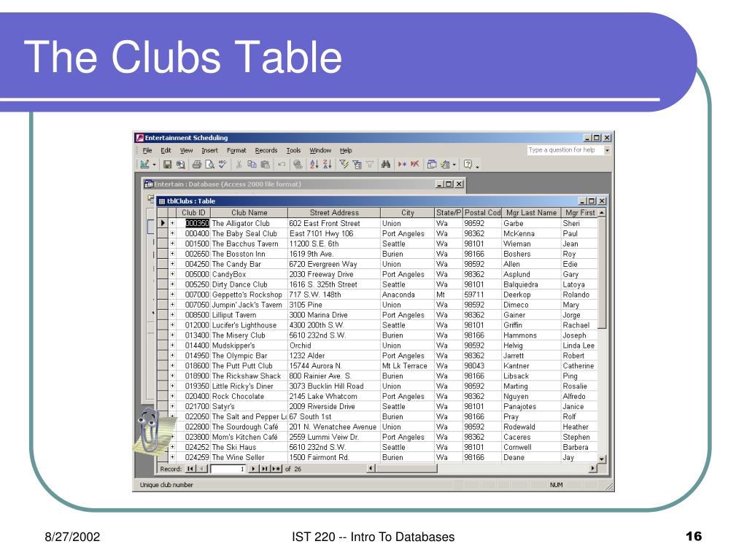This screenshot has width=747, height=560.
Task: Click the Insert Hyperlink globe icon
Action: pos(298,164)
